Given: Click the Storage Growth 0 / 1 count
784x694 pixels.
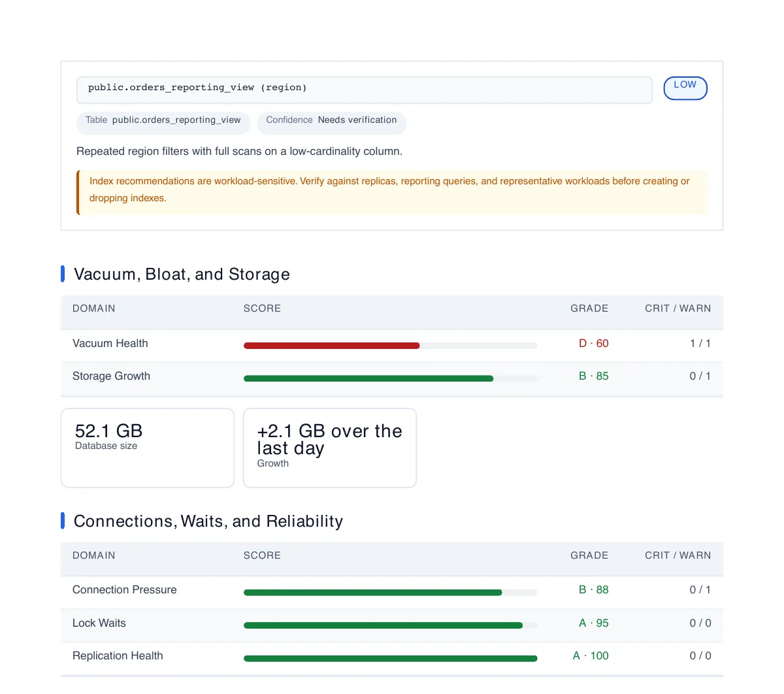Looking at the screenshot, I should (x=700, y=376).
